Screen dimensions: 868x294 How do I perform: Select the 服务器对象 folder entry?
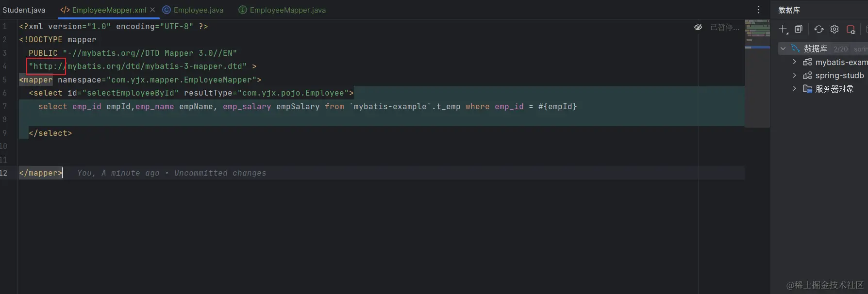coord(835,89)
